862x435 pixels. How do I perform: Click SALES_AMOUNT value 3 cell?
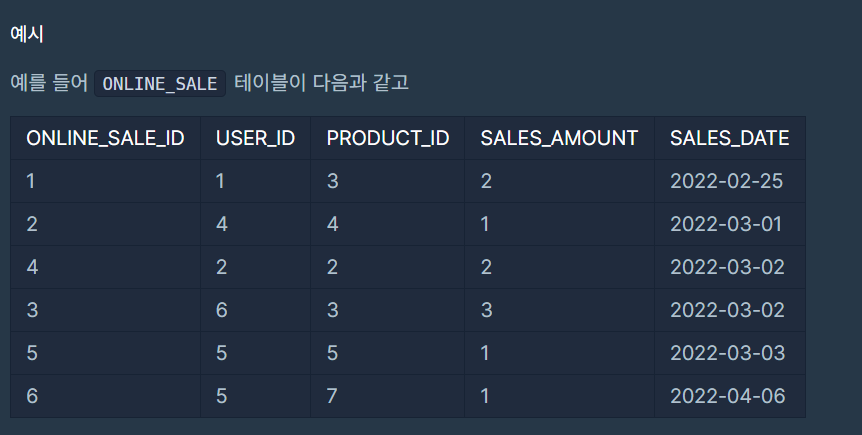(559, 310)
